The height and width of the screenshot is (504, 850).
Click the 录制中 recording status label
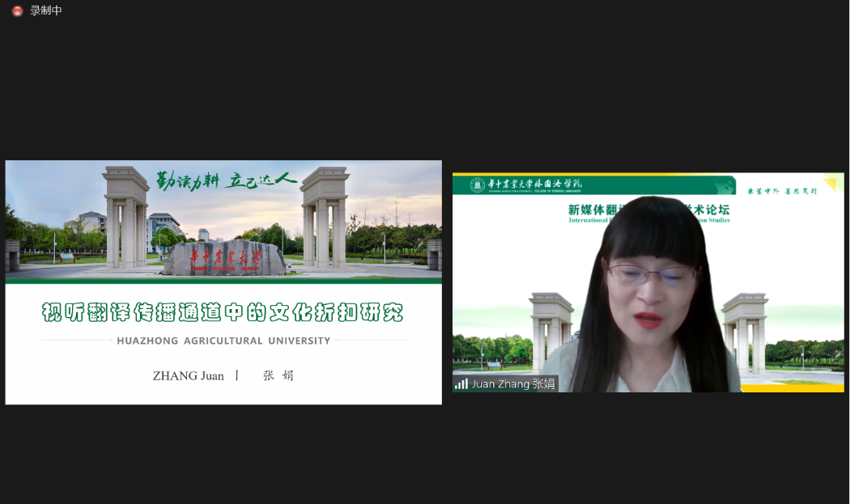pos(46,11)
